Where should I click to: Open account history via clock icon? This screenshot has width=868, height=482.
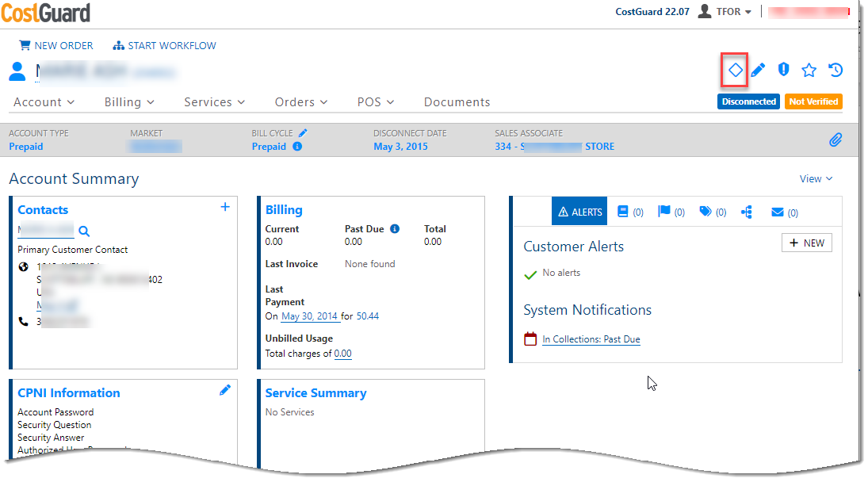(835, 70)
